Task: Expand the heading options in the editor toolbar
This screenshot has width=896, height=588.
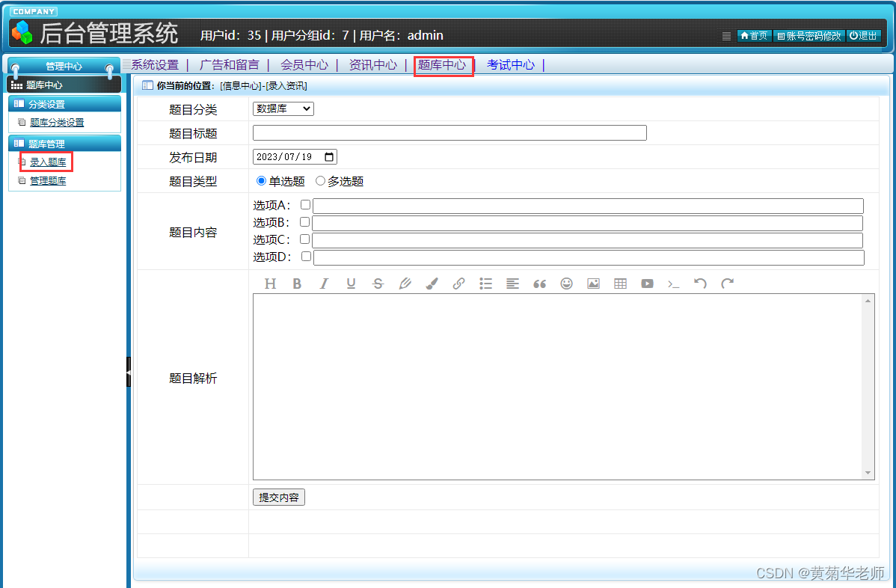Action: pos(270,284)
